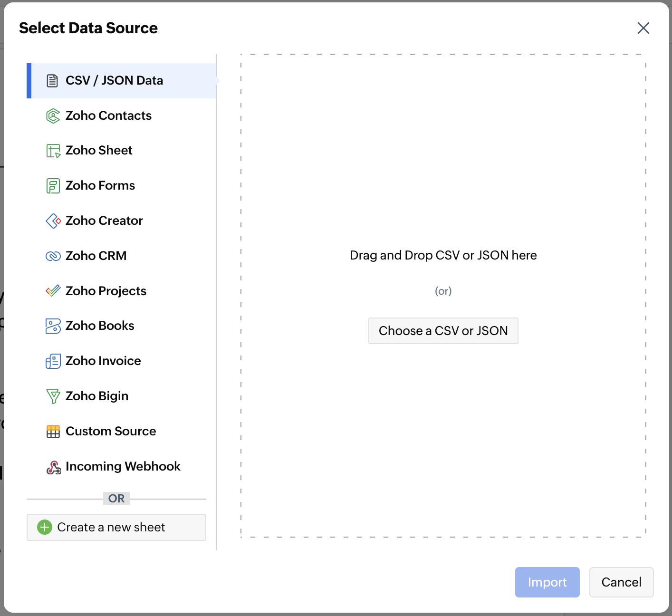Select Zoho Invoice as data source
The width and height of the screenshot is (672, 616).
pos(103,361)
